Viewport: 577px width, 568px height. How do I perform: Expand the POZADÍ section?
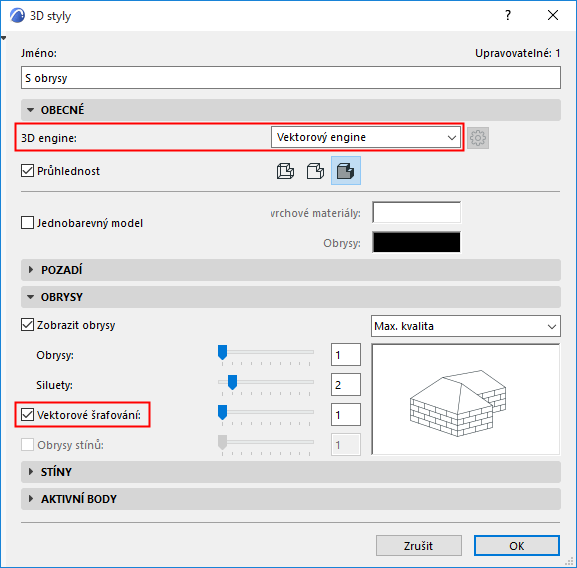(291, 270)
